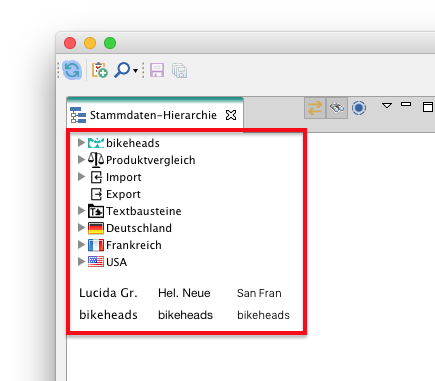Image resolution: width=435 pixels, height=381 pixels.
Task: Click the German flag icon
Action: 96,228
